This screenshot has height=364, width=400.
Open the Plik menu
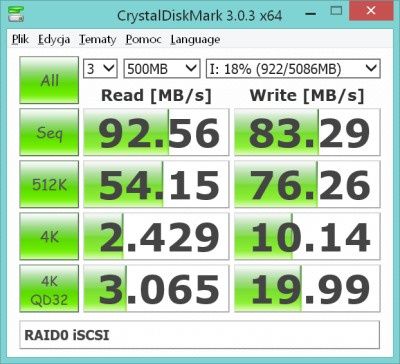click(x=20, y=39)
